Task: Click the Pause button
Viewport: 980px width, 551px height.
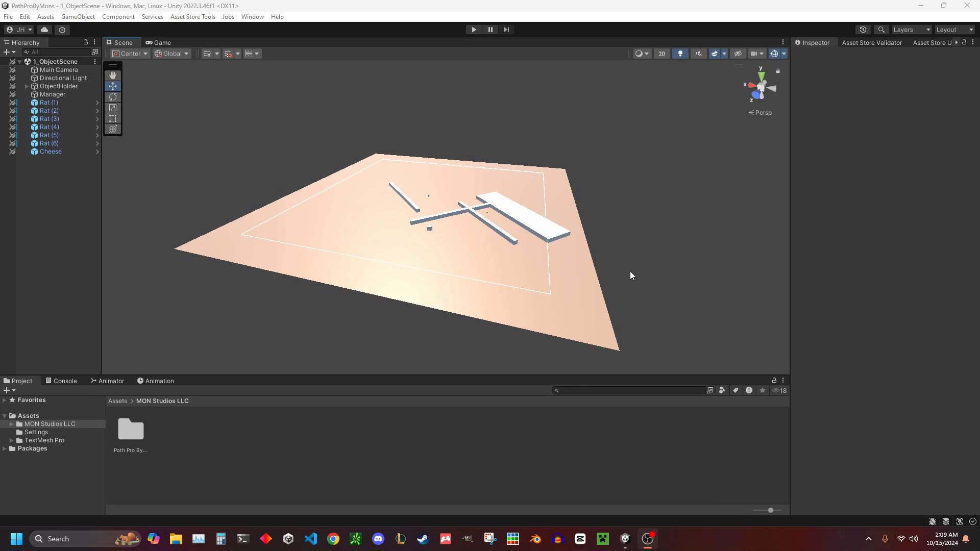Action: 490,30
